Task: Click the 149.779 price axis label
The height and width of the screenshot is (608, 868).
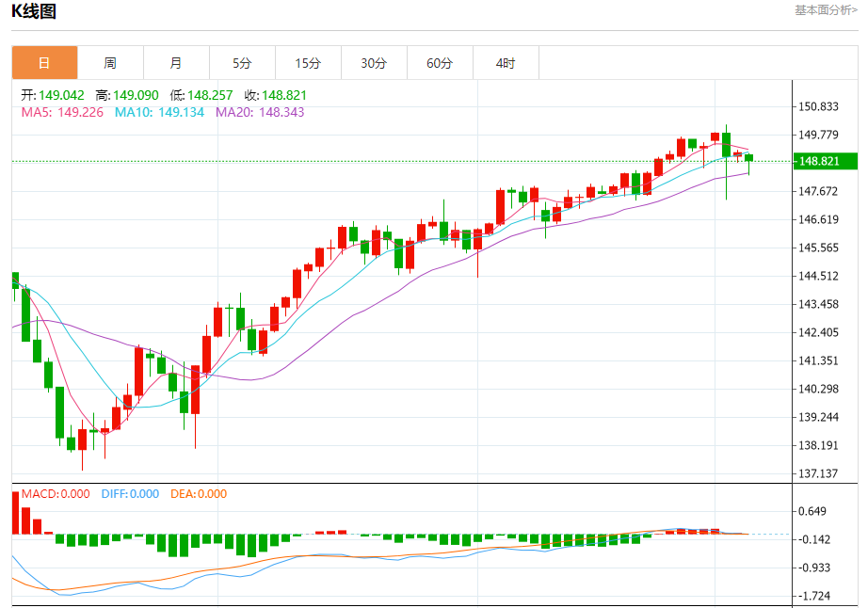Action: pyautogui.click(x=818, y=135)
